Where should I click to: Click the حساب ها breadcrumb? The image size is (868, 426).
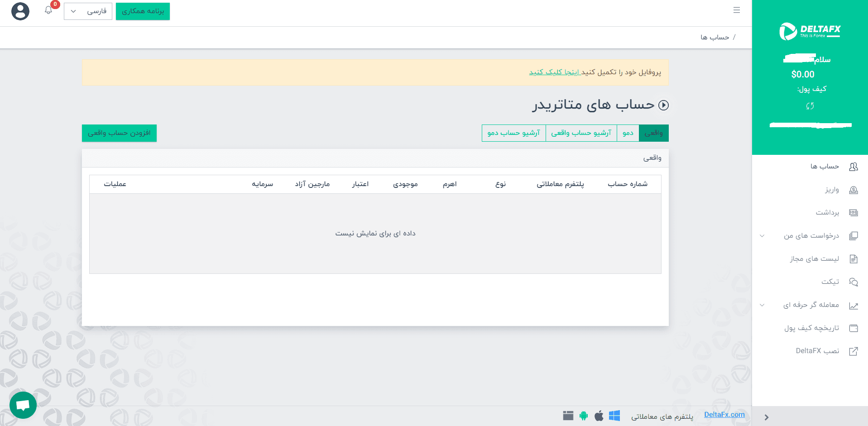click(x=715, y=37)
